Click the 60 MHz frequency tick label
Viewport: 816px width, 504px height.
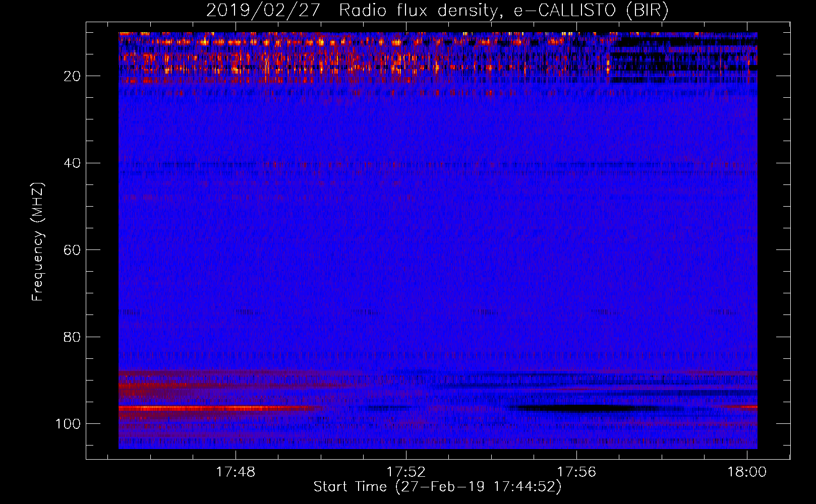(72, 250)
